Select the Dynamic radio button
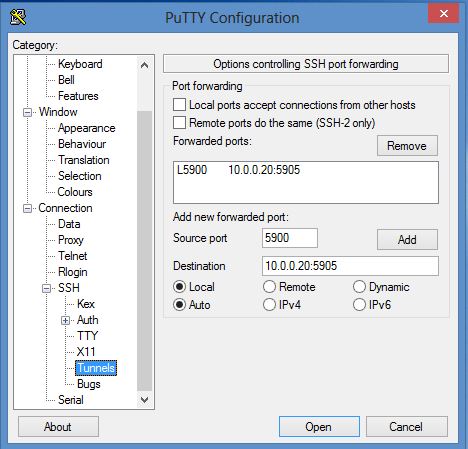Screen dimensions: 468x449 [x=359, y=287]
